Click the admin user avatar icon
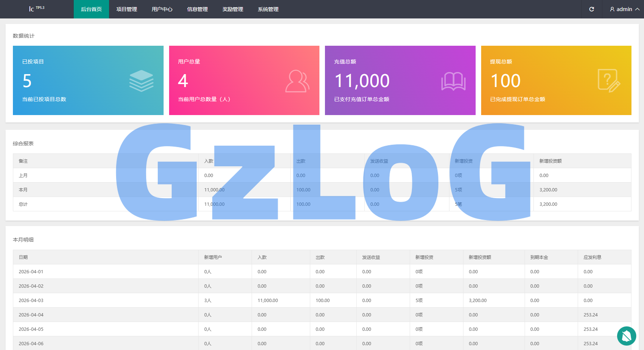The width and height of the screenshot is (644, 350). click(612, 9)
